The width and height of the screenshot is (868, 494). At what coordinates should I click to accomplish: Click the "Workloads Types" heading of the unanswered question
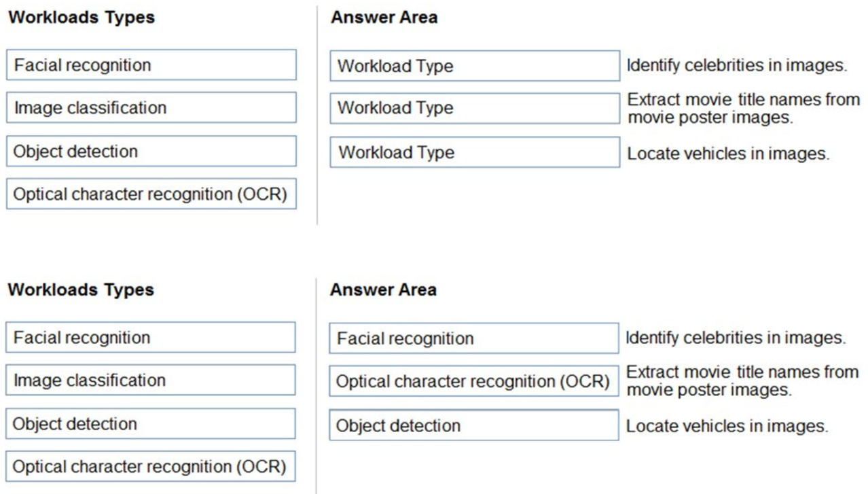tap(82, 18)
